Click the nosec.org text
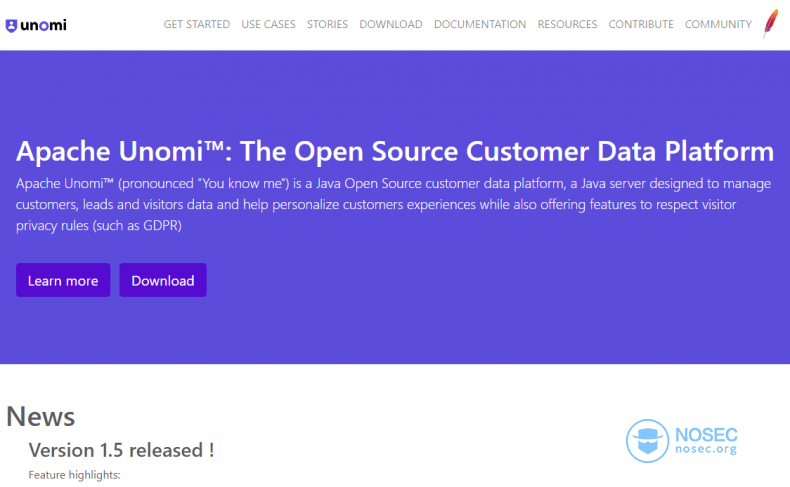This screenshot has height=487, width=790. (706, 449)
